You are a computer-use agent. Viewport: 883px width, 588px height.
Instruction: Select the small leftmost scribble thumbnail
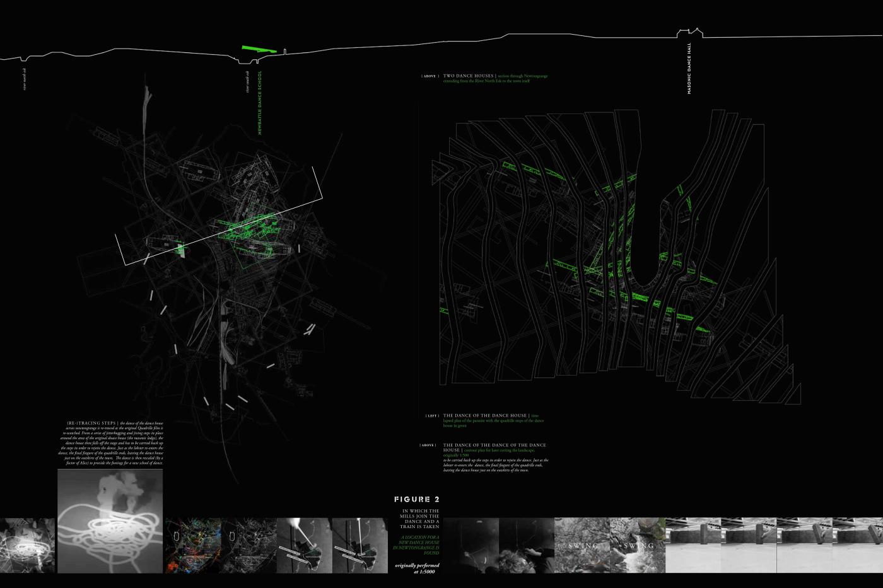click(27, 545)
